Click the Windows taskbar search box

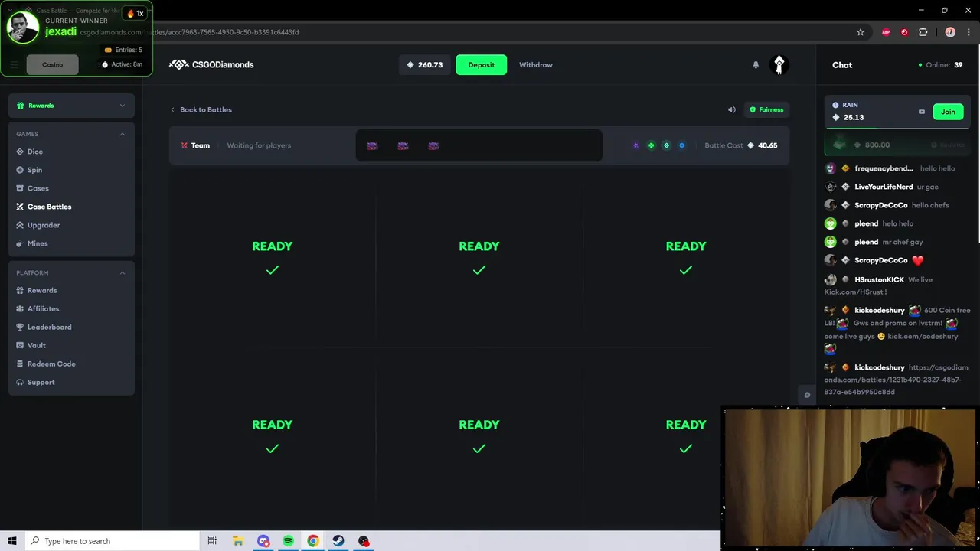point(112,541)
